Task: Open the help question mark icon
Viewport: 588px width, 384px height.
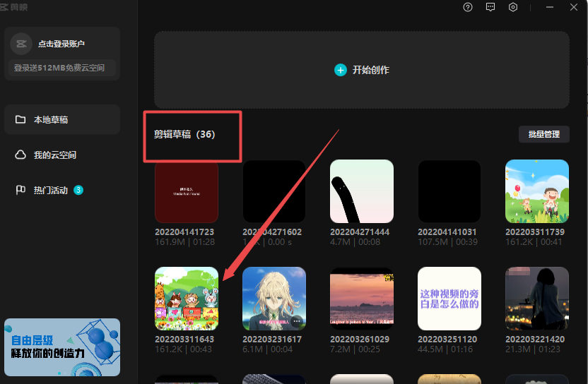Action: [x=468, y=7]
